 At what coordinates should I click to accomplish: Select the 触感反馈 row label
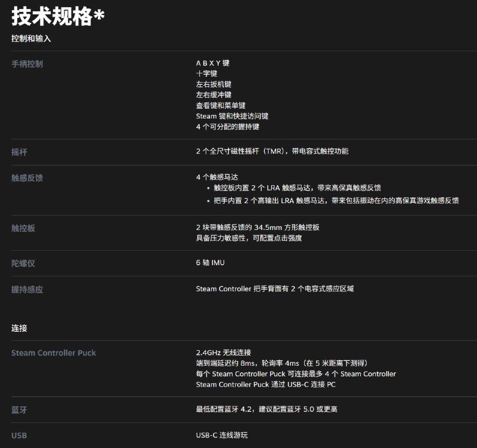pyautogui.click(x=27, y=178)
